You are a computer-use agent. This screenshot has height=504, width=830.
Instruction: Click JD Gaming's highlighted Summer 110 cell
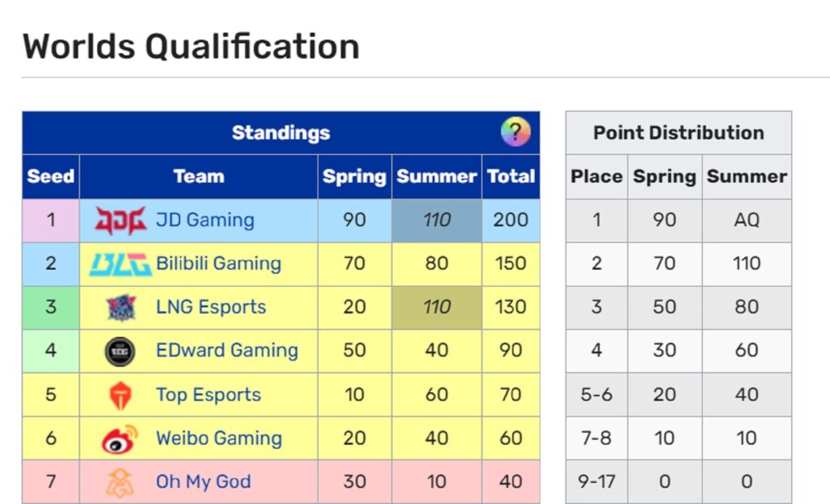[437, 220]
